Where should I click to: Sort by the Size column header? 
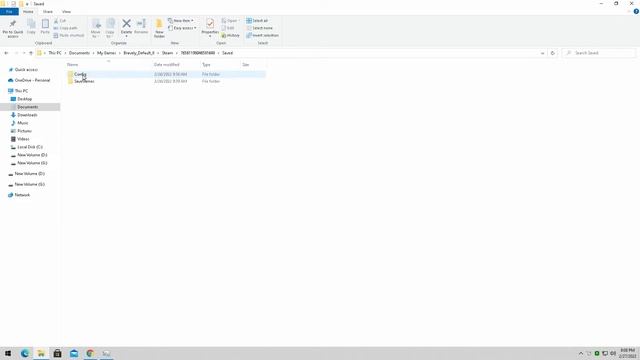(x=246, y=64)
